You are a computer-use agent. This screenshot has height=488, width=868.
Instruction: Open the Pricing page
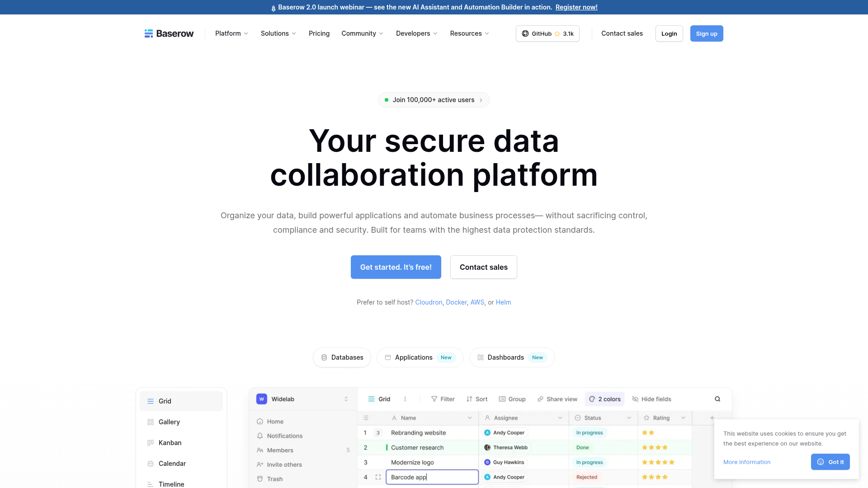[319, 33]
